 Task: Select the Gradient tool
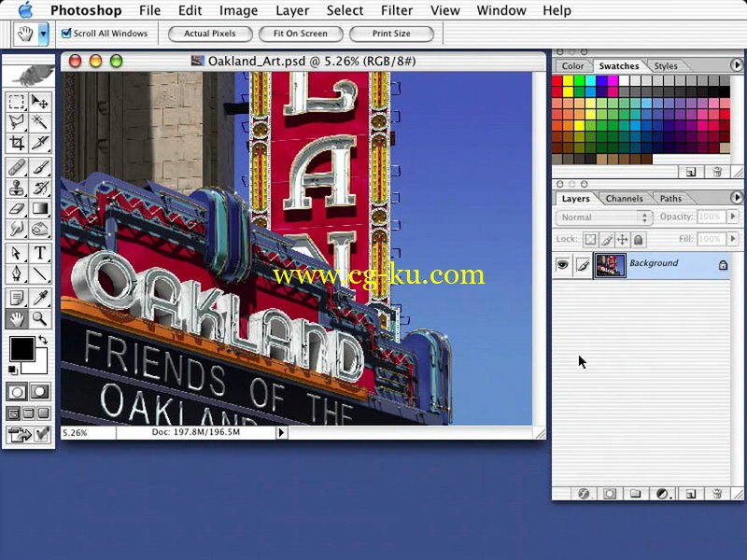pyautogui.click(x=40, y=208)
